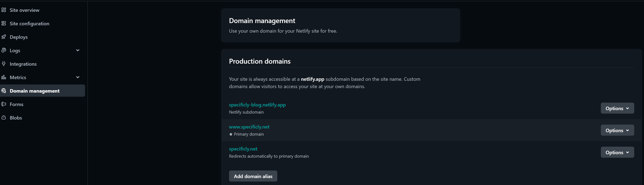Click the Domain management page heading
644x185 pixels.
pyautogui.click(x=262, y=21)
